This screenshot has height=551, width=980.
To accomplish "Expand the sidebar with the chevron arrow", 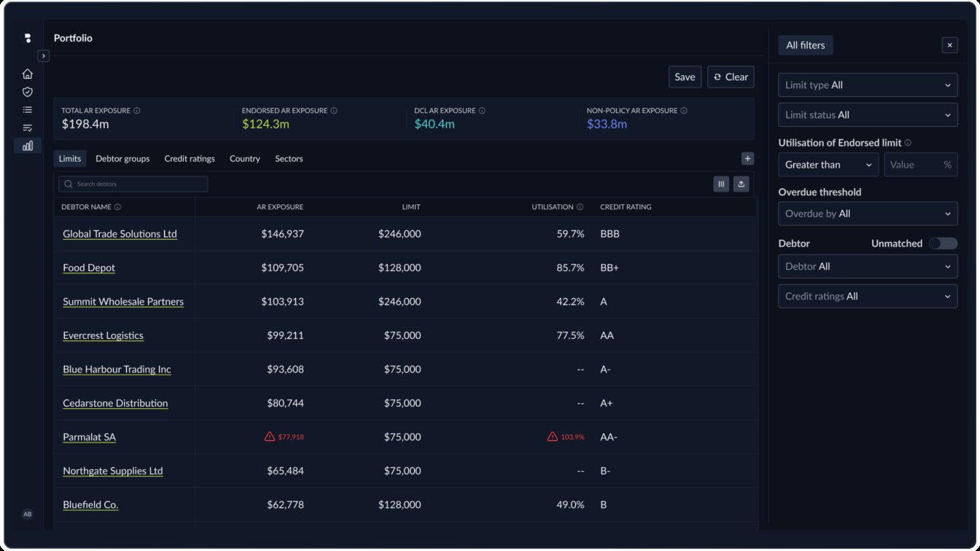I will tap(44, 55).
